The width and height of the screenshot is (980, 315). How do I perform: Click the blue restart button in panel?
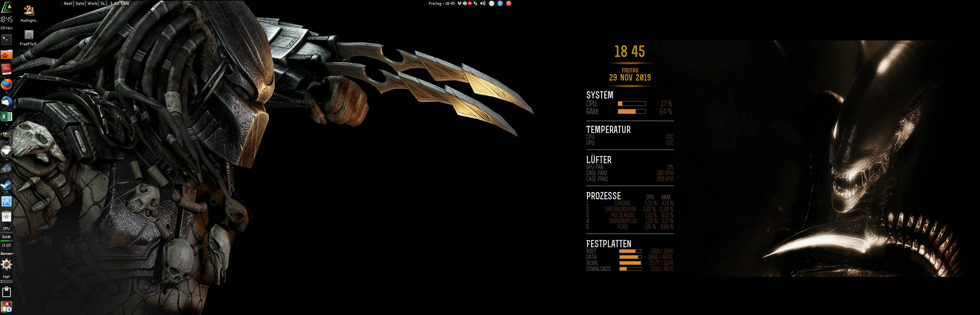(500, 3)
